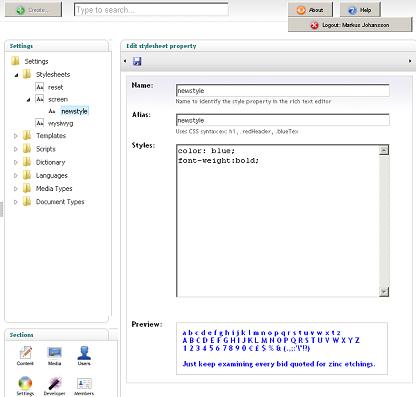Open the screen stylesheet
This screenshot has width=416, height=397.
click(58, 99)
